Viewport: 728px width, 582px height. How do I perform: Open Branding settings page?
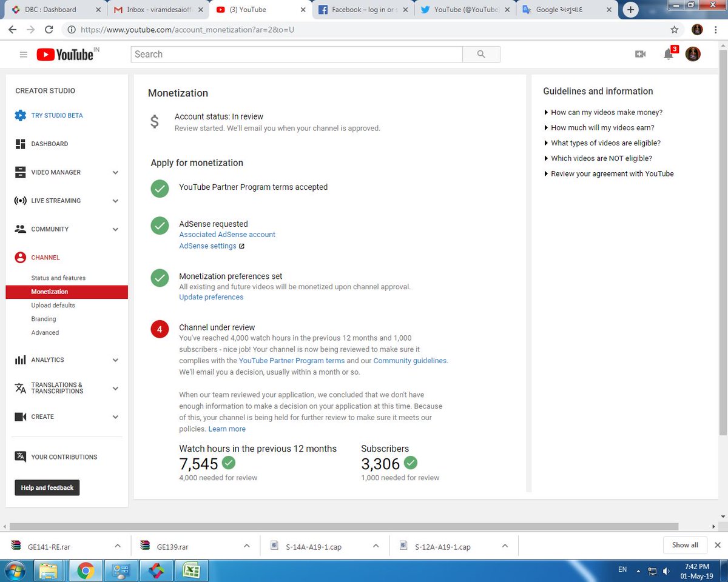44,319
